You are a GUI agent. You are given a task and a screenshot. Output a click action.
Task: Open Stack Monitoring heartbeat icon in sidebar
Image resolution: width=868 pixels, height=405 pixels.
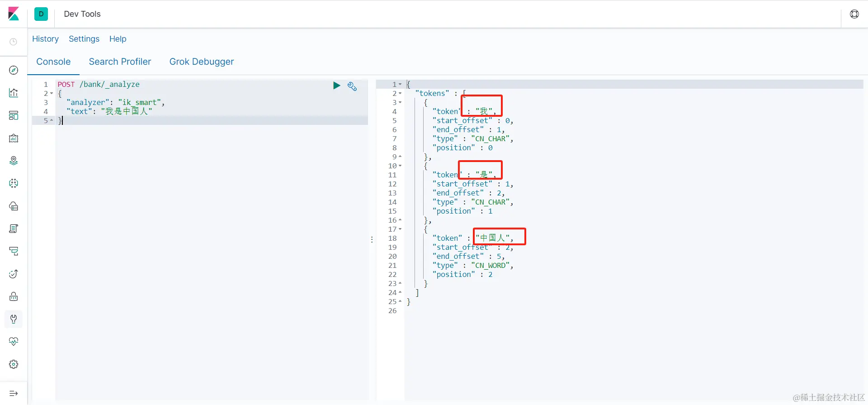[14, 342]
